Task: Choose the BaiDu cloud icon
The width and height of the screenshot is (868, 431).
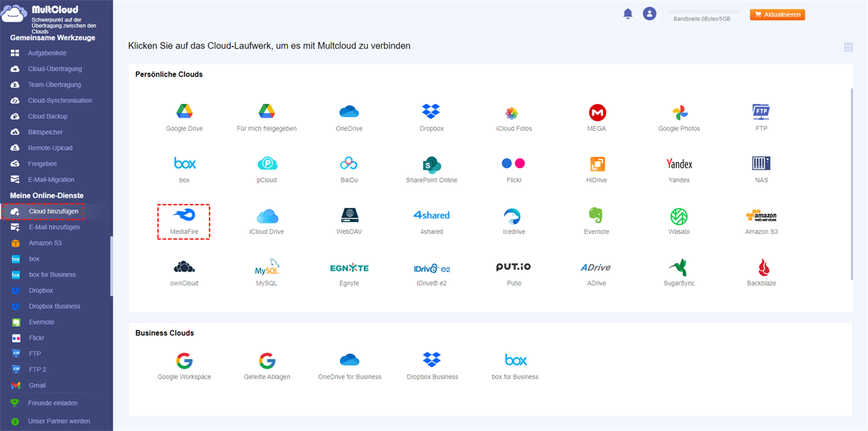Action: tap(349, 163)
